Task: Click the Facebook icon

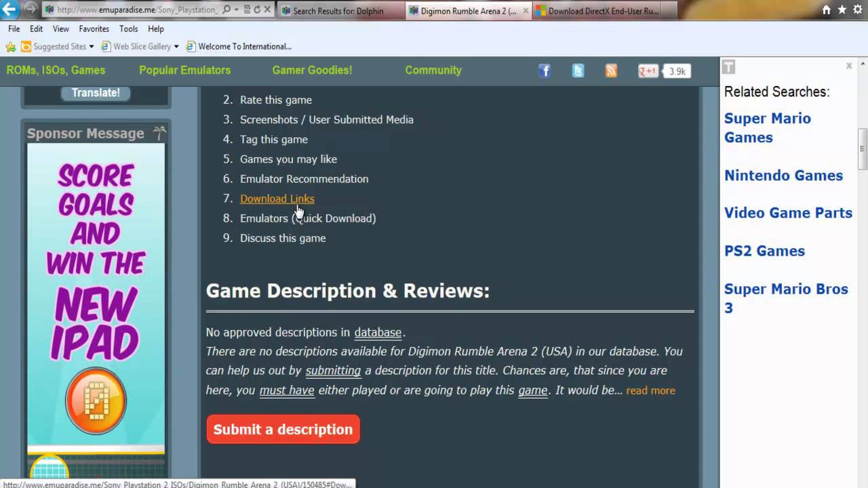Action: click(x=545, y=71)
